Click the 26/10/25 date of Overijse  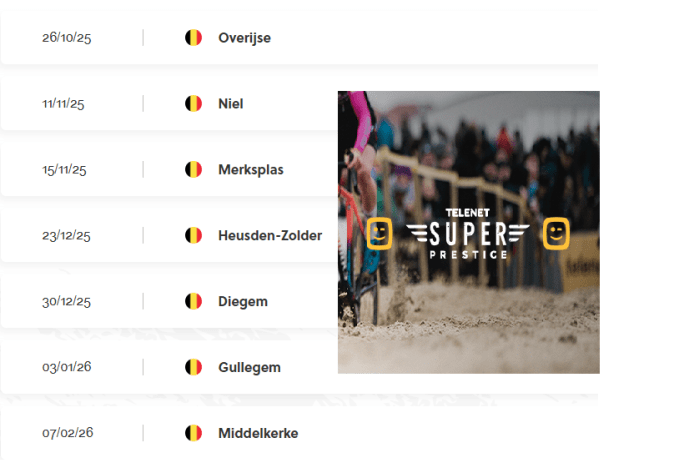66,38
